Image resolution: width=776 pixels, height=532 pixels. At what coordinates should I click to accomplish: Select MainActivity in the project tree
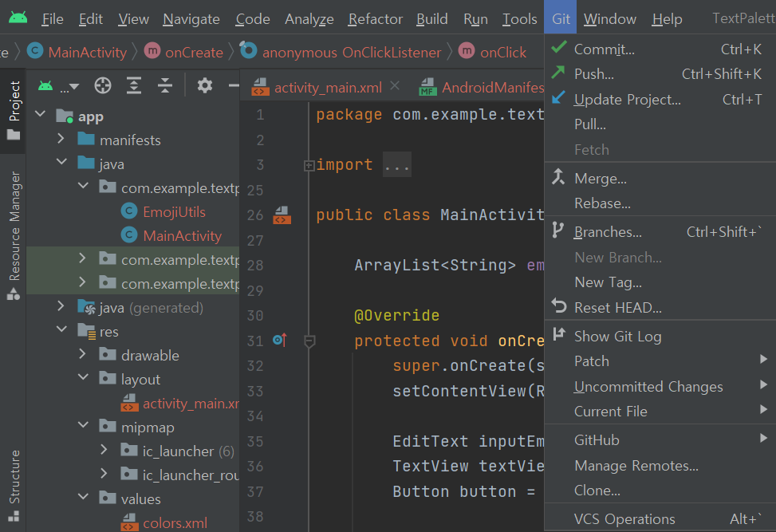(x=182, y=236)
